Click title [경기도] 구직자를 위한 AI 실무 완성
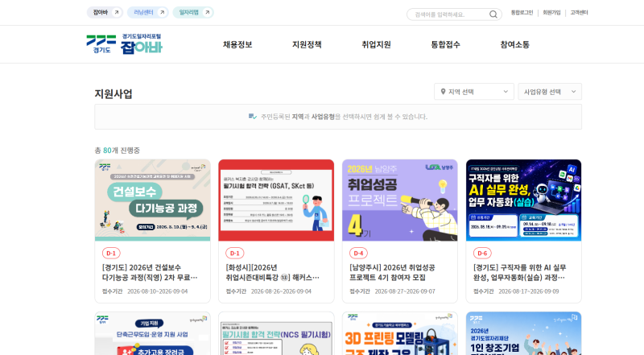Viewport: 644px width, 355px height. tap(519, 272)
